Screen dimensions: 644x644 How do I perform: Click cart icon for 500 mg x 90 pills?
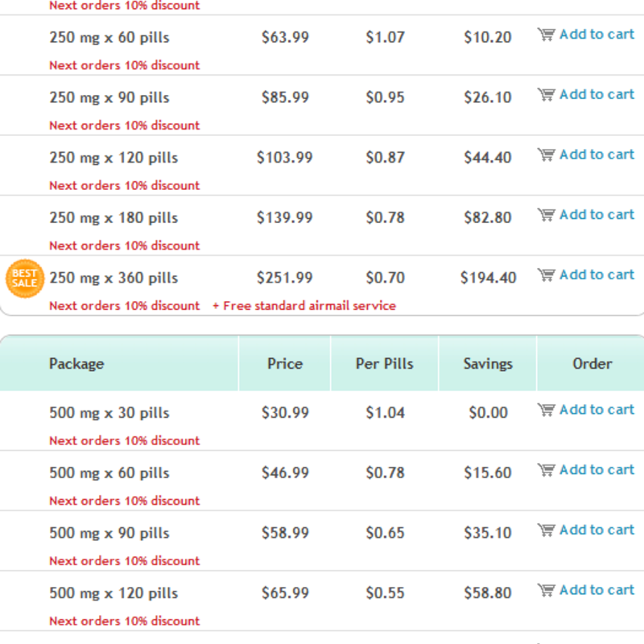point(546,530)
